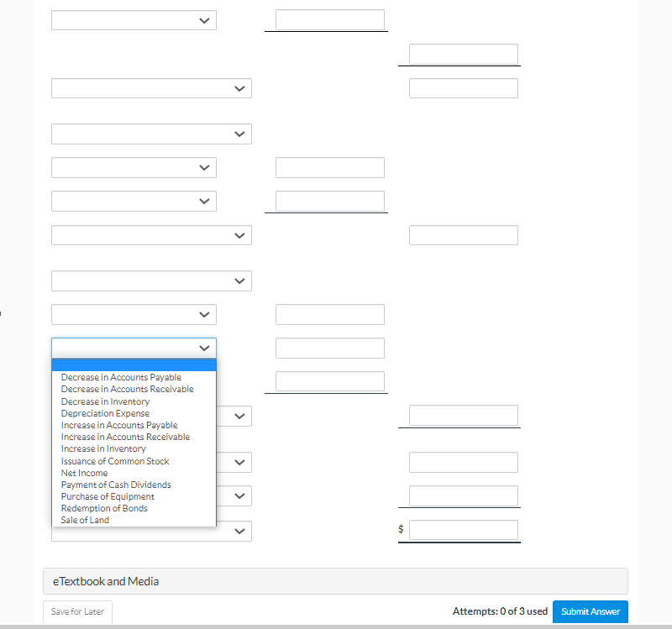Choose Decrease in Inventory from list
This screenshot has width=672, height=629.
click(x=105, y=401)
